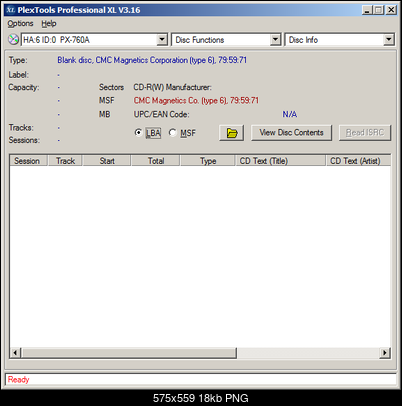Open the yellow folder icon button
This screenshot has width=402, height=406.
coord(232,133)
